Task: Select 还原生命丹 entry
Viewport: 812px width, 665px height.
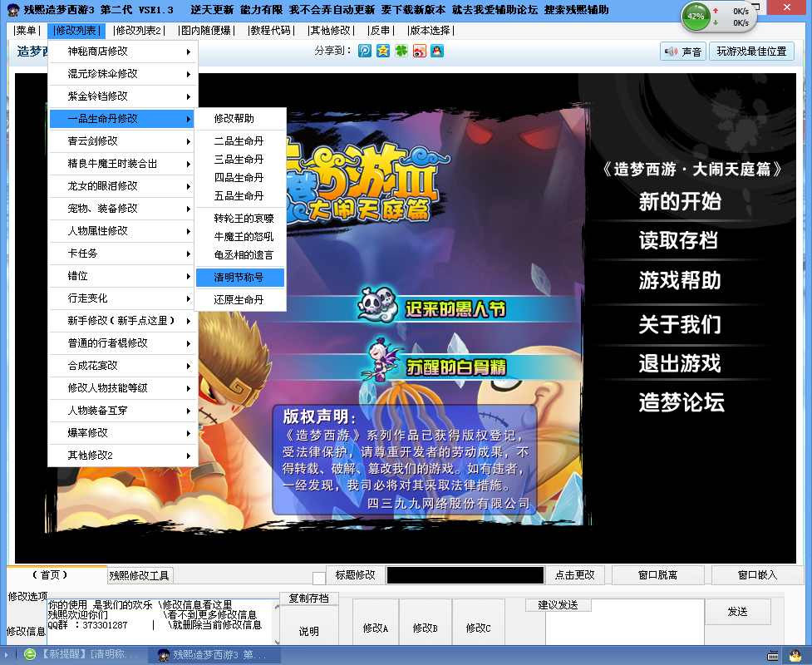Action: pos(239,300)
